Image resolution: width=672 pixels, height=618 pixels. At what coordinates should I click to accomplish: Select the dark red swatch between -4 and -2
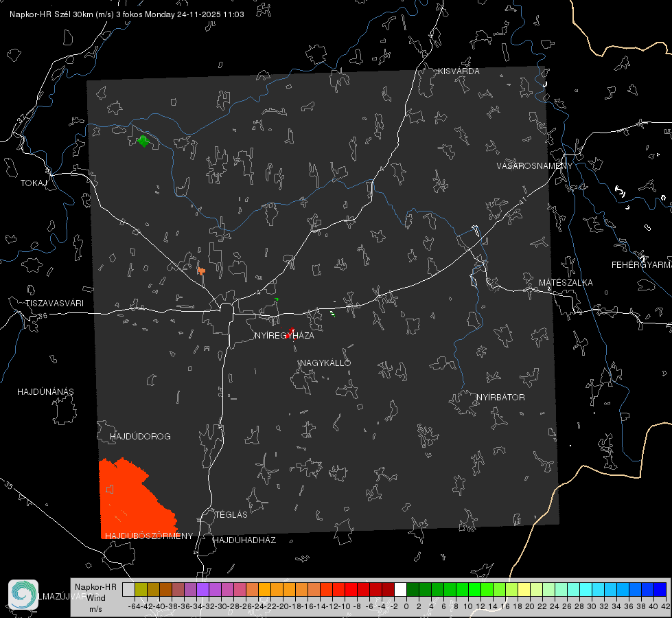tap(388, 589)
